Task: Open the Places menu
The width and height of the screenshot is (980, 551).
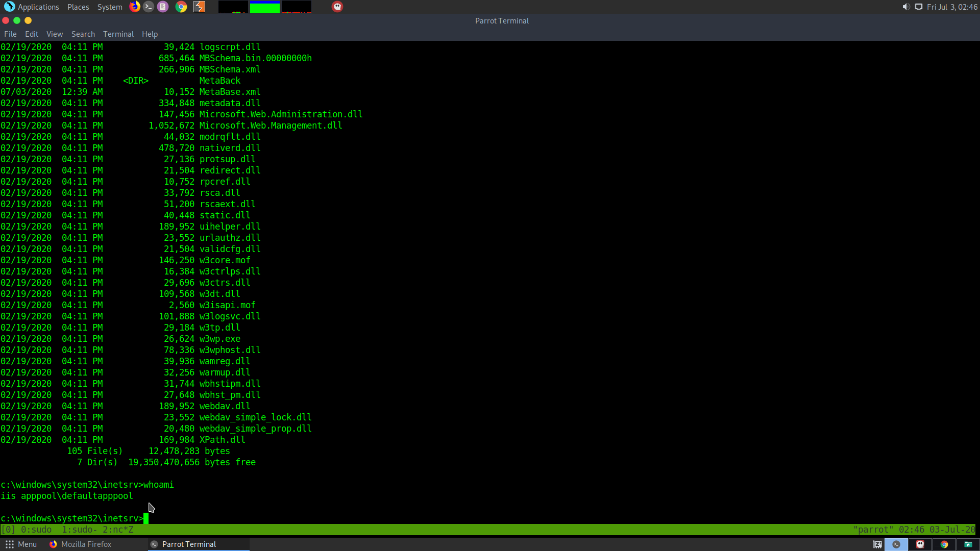Action: click(78, 7)
